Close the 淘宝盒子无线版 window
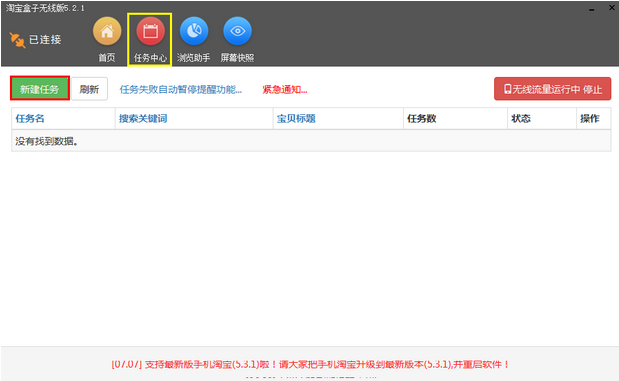The height and width of the screenshot is (381, 619). (612, 8)
